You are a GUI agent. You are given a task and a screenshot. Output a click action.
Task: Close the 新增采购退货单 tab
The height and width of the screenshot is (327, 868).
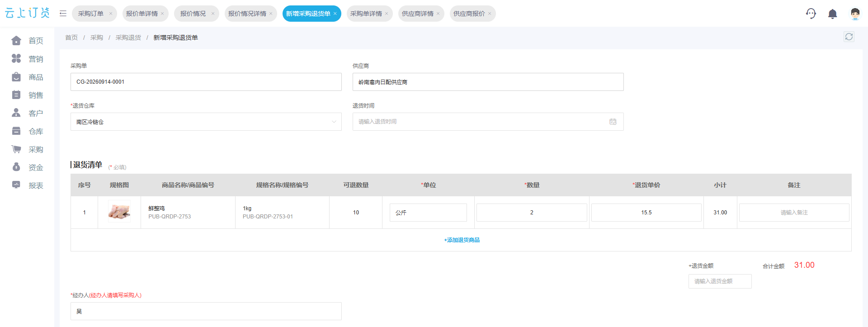[335, 14]
